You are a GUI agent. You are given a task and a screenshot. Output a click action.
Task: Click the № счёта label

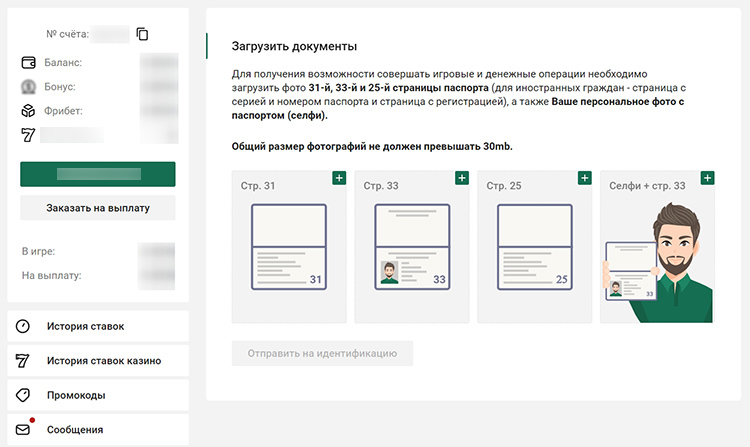coord(67,34)
